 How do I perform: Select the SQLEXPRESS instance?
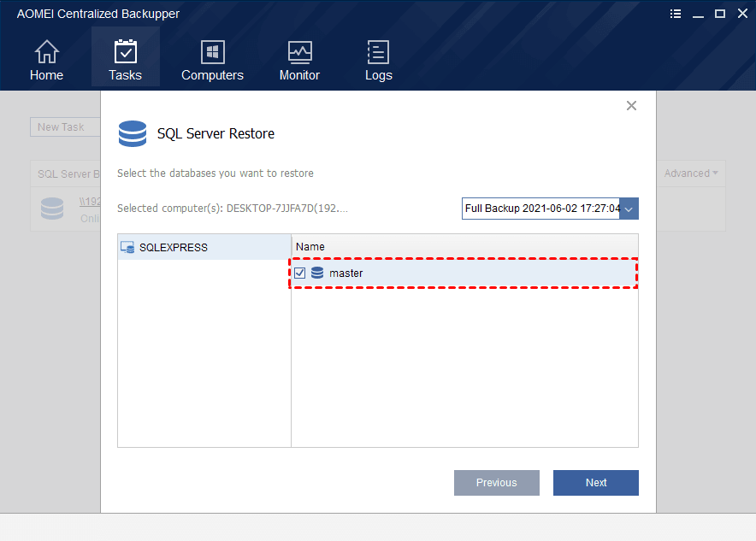point(204,247)
